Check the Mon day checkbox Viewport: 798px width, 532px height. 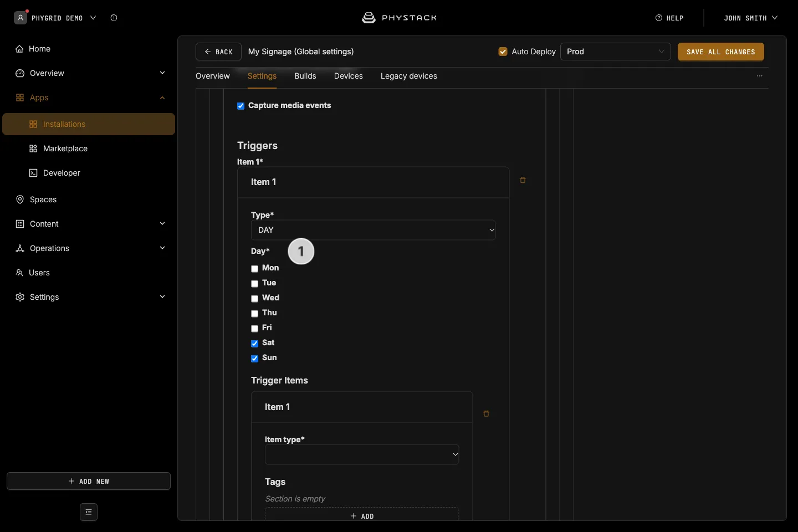point(255,269)
